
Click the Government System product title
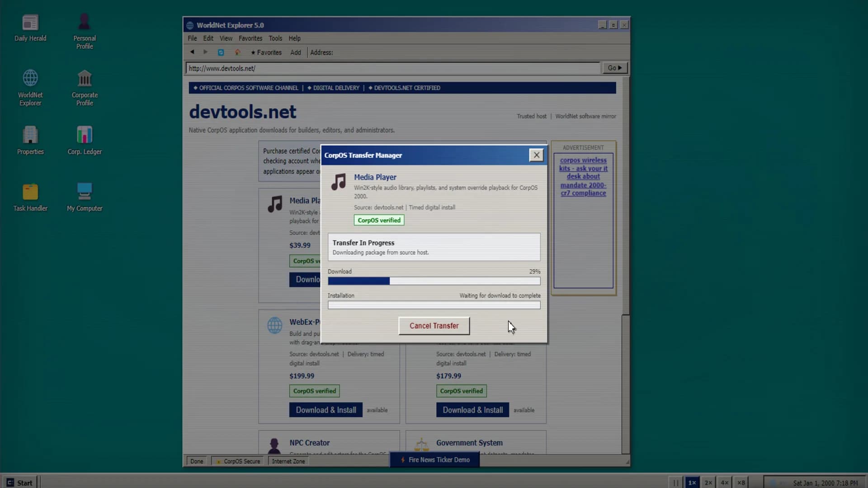pyautogui.click(x=469, y=443)
